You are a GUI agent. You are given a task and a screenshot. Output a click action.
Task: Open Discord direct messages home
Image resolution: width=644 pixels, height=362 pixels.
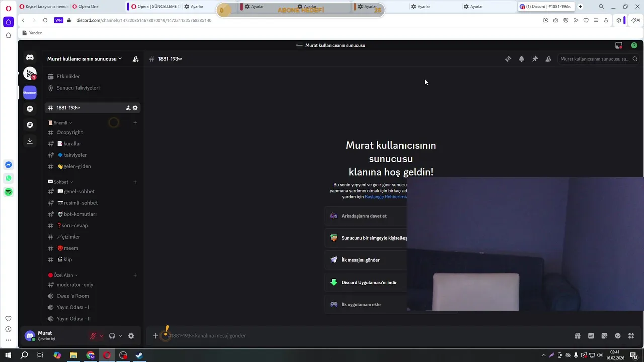click(x=30, y=58)
